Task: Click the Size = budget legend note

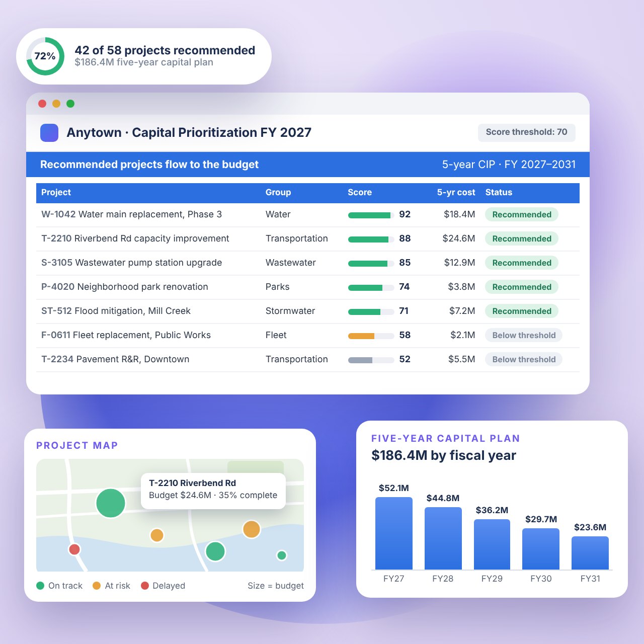Action: (x=276, y=586)
